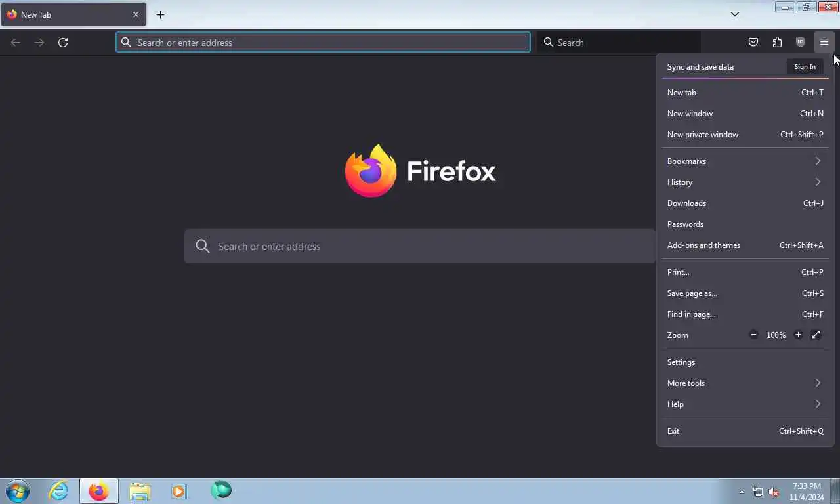This screenshot has width=840, height=504.
Task: Decrease zoom with the minus button
Action: click(x=753, y=335)
